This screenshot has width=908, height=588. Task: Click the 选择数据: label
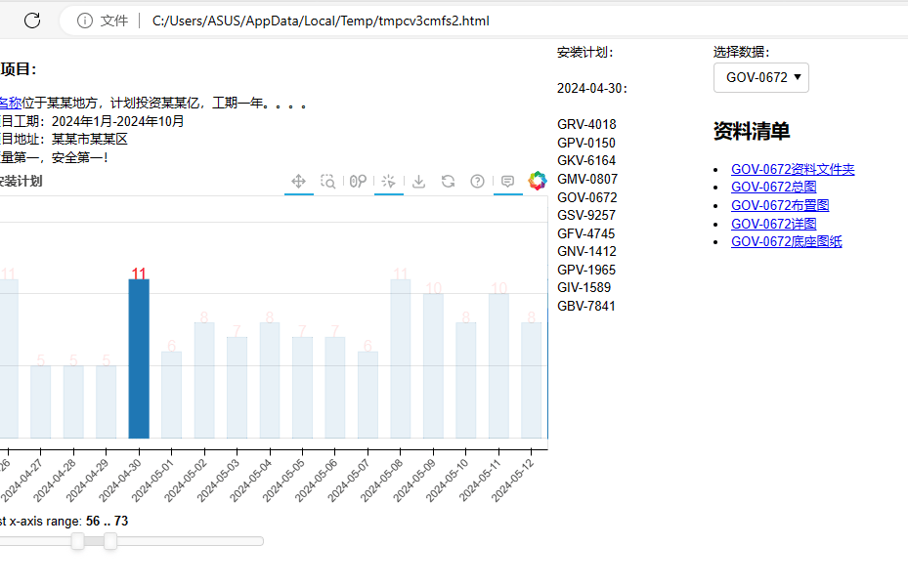click(x=741, y=53)
